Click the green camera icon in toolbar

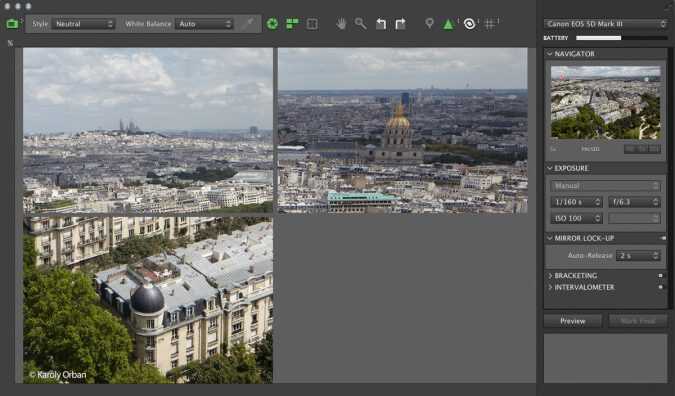pos(12,24)
